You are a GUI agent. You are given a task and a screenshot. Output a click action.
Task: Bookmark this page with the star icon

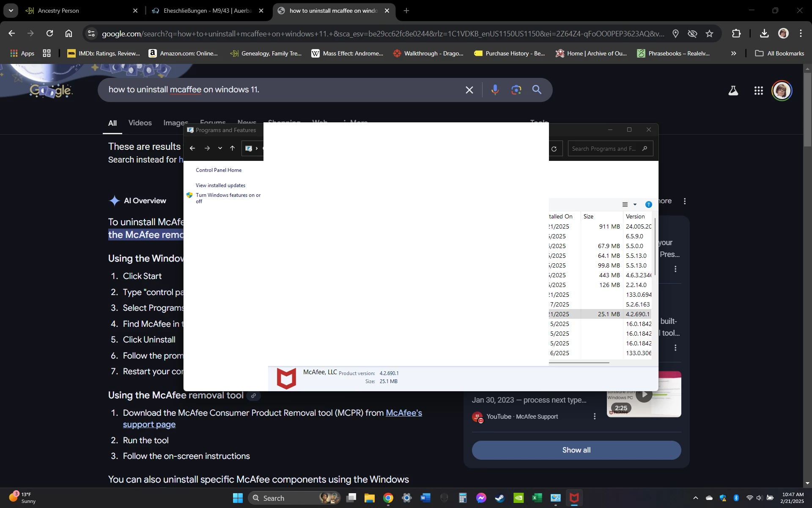(x=709, y=33)
